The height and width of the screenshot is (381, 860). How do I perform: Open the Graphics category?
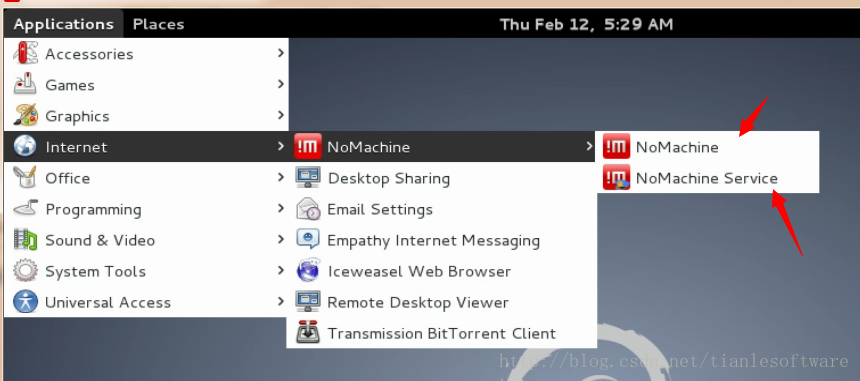146,116
